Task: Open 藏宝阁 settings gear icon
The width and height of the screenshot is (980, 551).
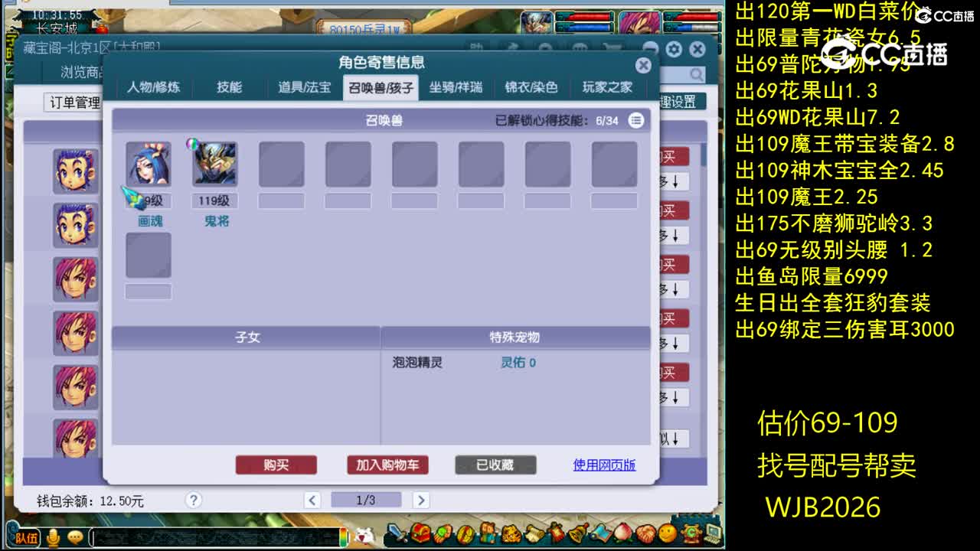Action: pyautogui.click(x=674, y=50)
